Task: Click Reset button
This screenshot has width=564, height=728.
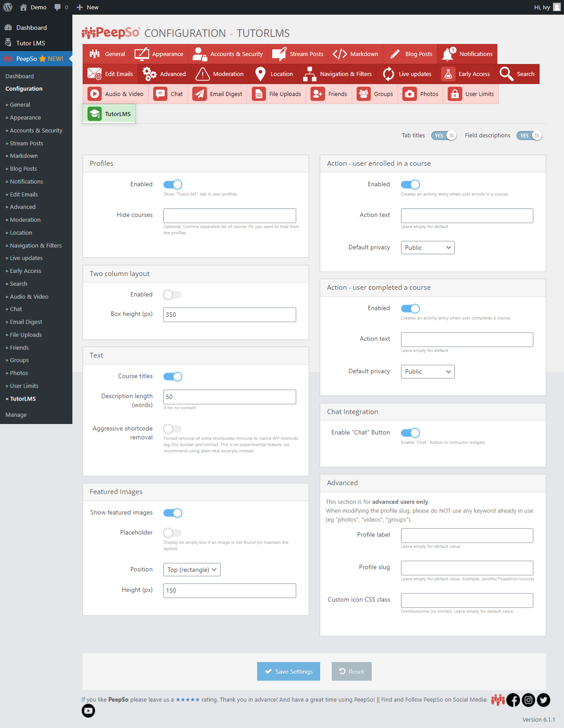Action: [352, 671]
